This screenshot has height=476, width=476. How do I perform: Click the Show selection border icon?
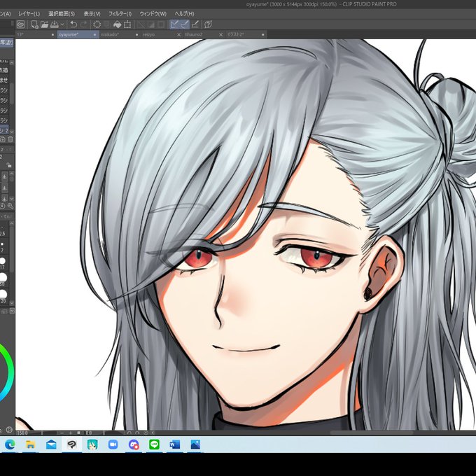(161, 24)
